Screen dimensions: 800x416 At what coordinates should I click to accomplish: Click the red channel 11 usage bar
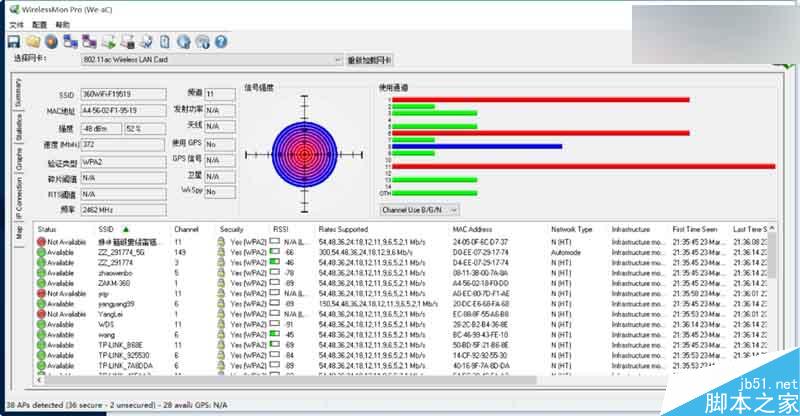(x=584, y=166)
